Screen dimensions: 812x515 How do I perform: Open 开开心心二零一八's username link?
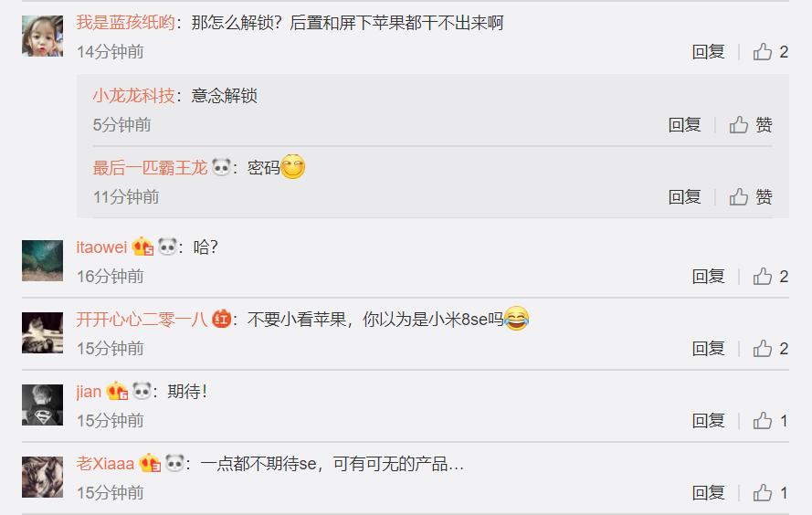pyautogui.click(x=142, y=319)
